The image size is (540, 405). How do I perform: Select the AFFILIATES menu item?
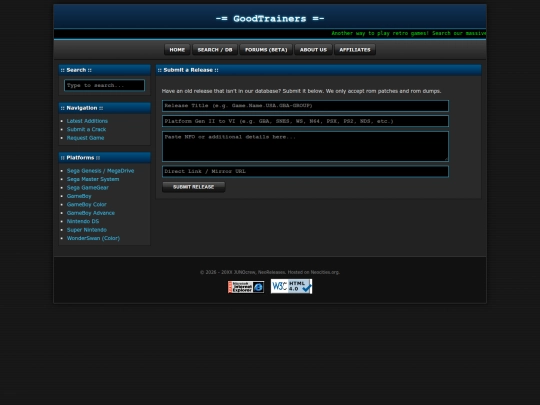coord(355,50)
